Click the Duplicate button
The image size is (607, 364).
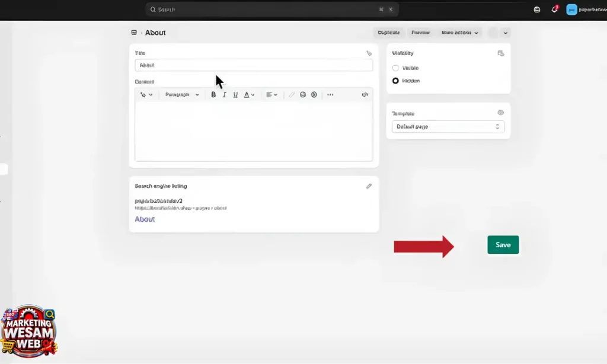point(388,33)
